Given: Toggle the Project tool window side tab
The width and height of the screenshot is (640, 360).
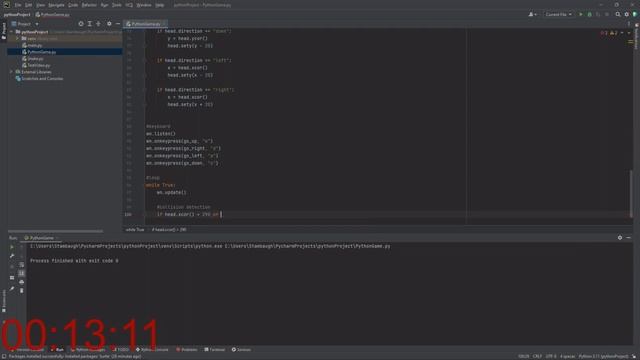Looking at the screenshot, I should 4,31.
